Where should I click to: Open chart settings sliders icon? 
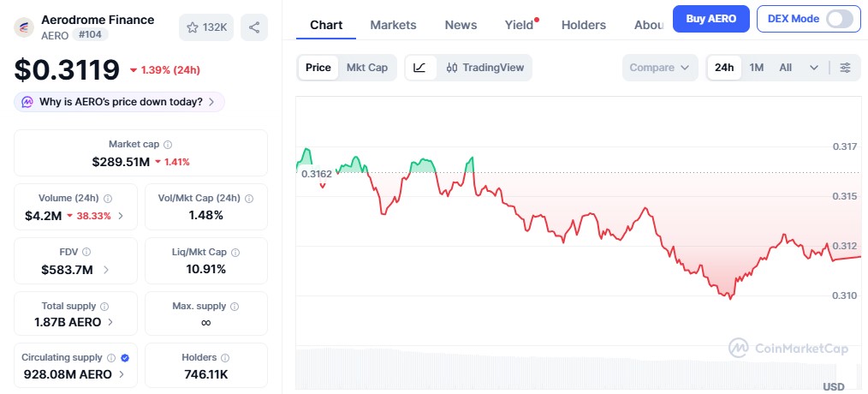(x=845, y=68)
